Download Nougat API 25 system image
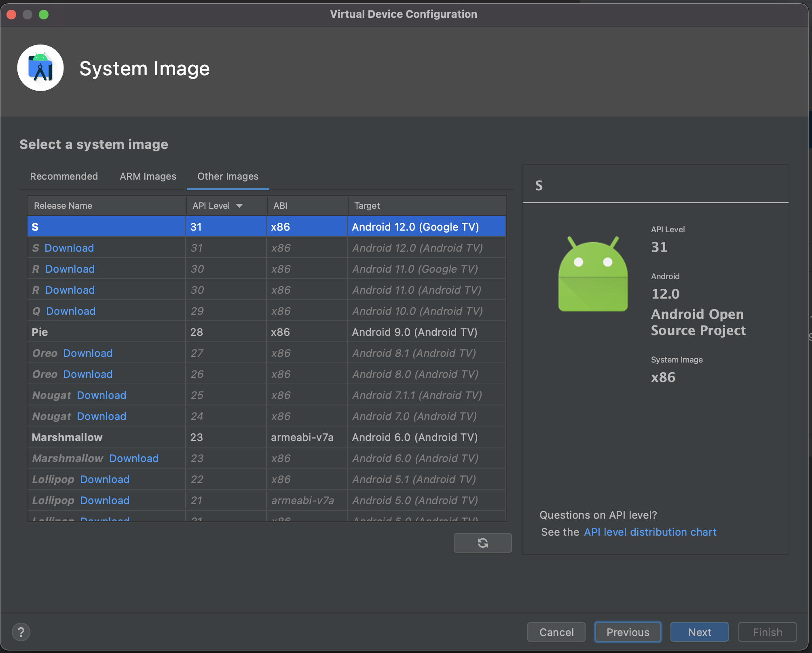The height and width of the screenshot is (653, 812). pyautogui.click(x=101, y=395)
